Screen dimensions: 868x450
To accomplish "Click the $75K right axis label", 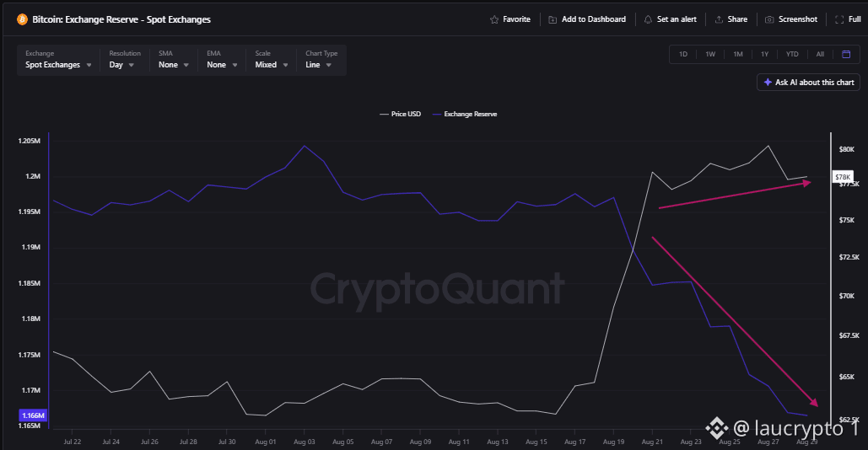I will [846, 220].
